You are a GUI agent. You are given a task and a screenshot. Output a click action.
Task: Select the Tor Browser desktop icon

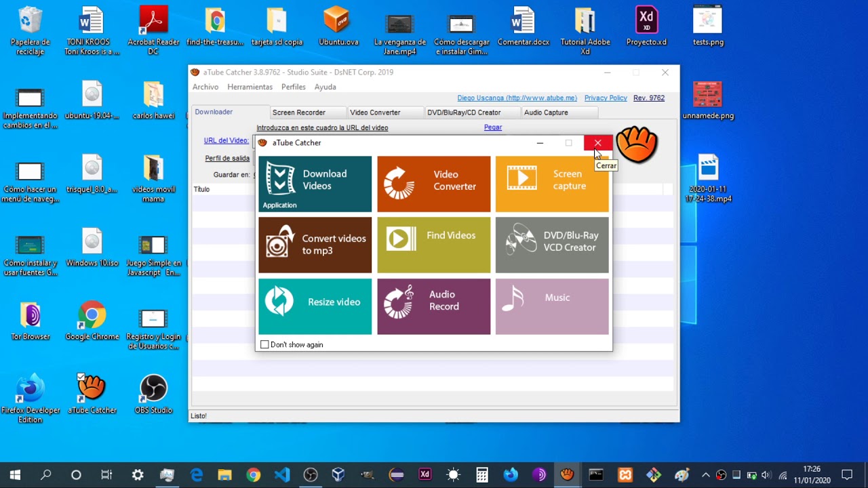coord(31,322)
